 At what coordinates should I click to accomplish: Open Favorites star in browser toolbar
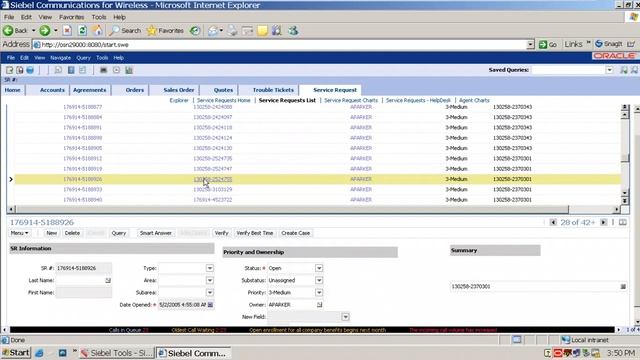coord(151,30)
